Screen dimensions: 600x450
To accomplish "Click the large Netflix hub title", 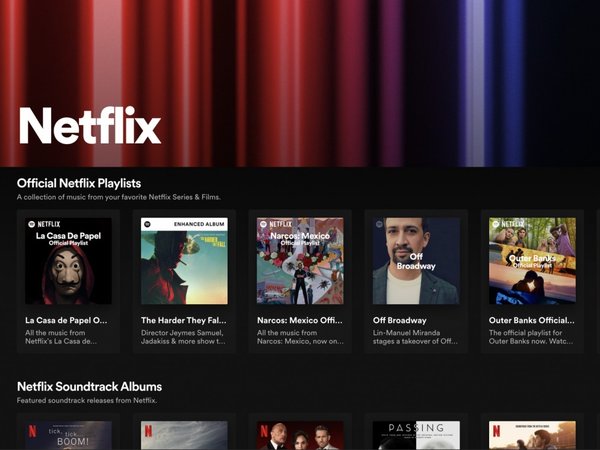I will click(89, 127).
